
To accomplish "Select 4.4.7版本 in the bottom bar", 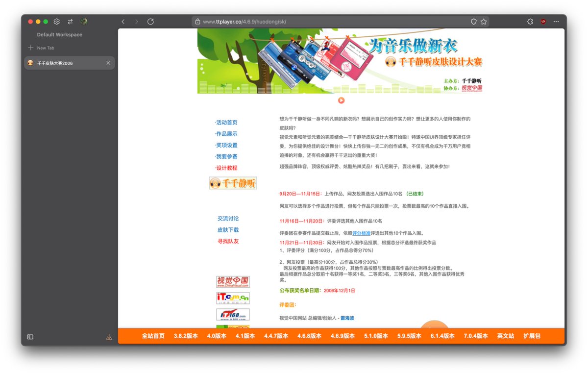I will coord(276,336).
